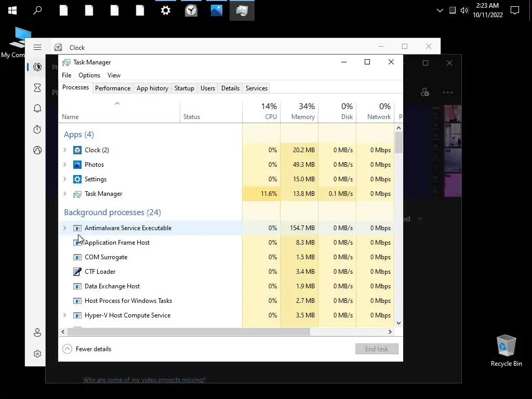The image size is (532, 399).
Task: Select Focus sessions icon in Clock sidebar
Action: pos(37,67)
